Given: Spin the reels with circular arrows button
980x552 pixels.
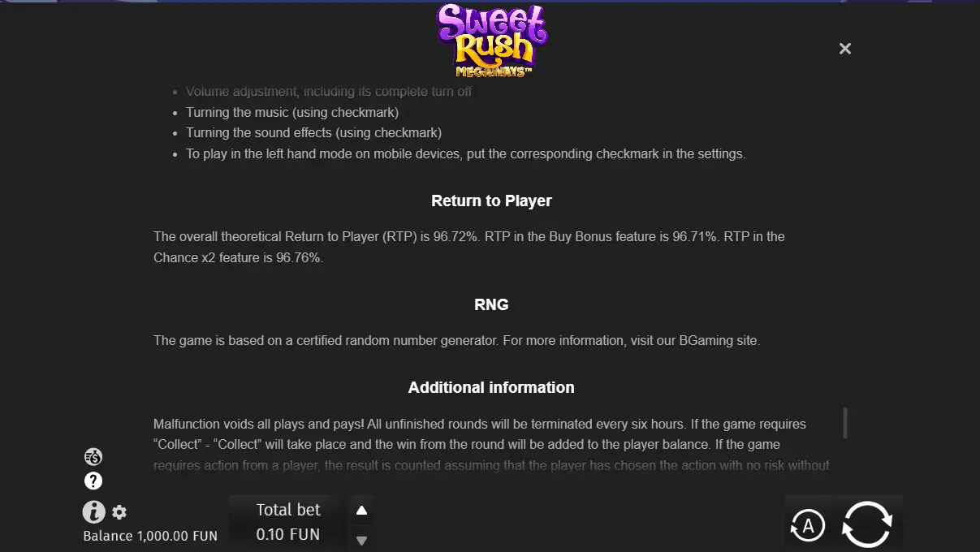Looking at the screenshot, I should pos(867,524).
